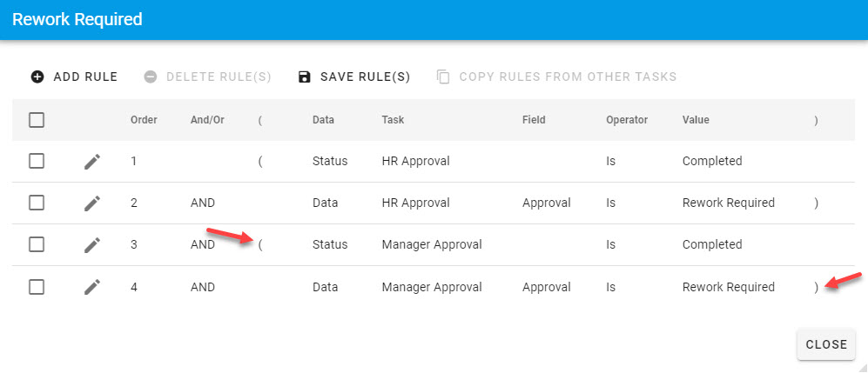The width and height of the screenshot is (868, 373).
Task: Edit rule 2 using its pencil icon
Action: (x=92, y=203)
